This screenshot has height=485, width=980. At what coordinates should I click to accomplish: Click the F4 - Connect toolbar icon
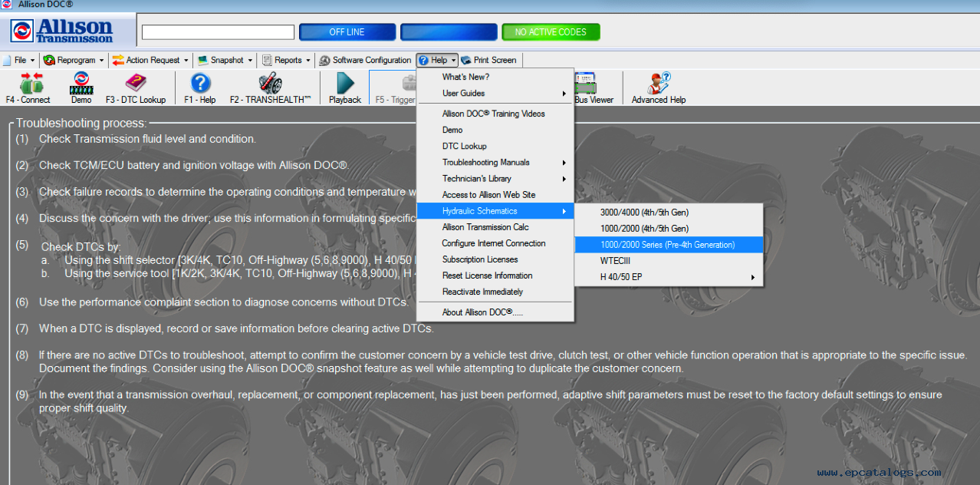[x=28, y=87]
